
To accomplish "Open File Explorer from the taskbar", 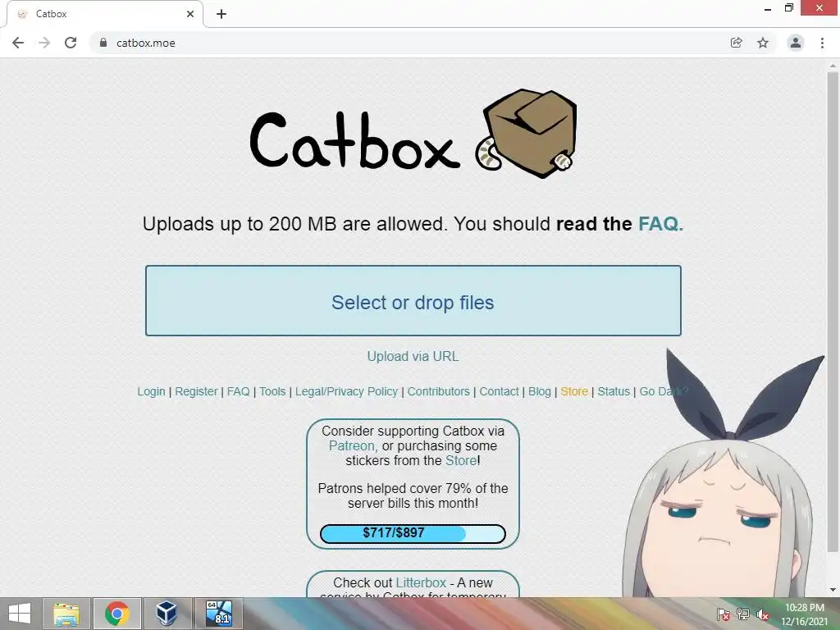I will 66,614.
